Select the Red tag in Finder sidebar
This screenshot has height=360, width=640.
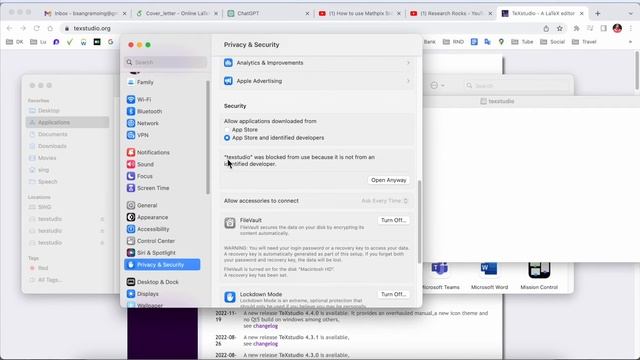click(x=68, y=268)
